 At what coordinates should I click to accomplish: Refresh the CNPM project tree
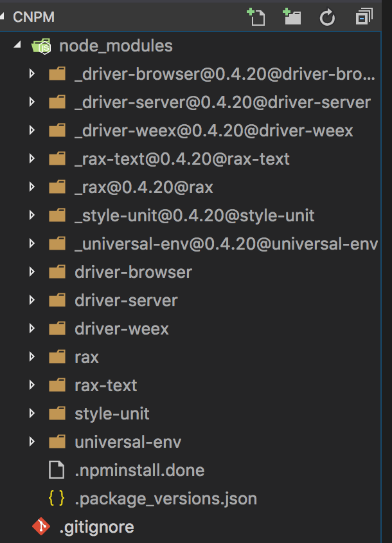click(327, 17)
